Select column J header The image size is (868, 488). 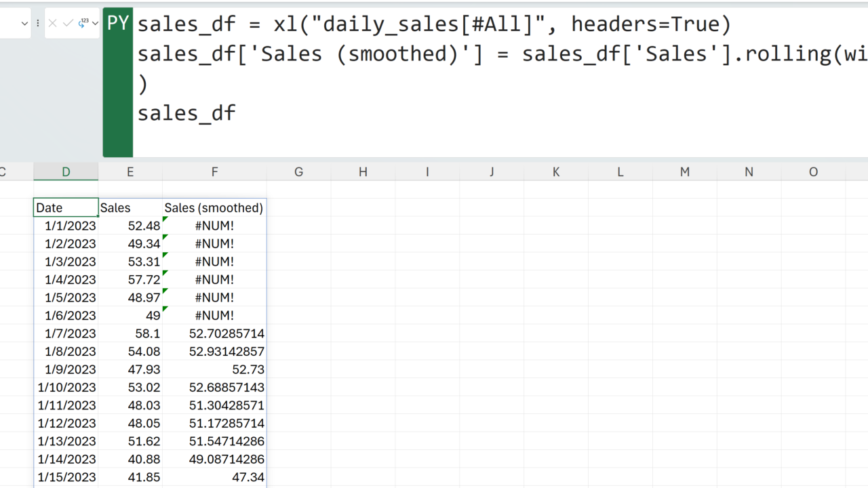tap(492, 172)
